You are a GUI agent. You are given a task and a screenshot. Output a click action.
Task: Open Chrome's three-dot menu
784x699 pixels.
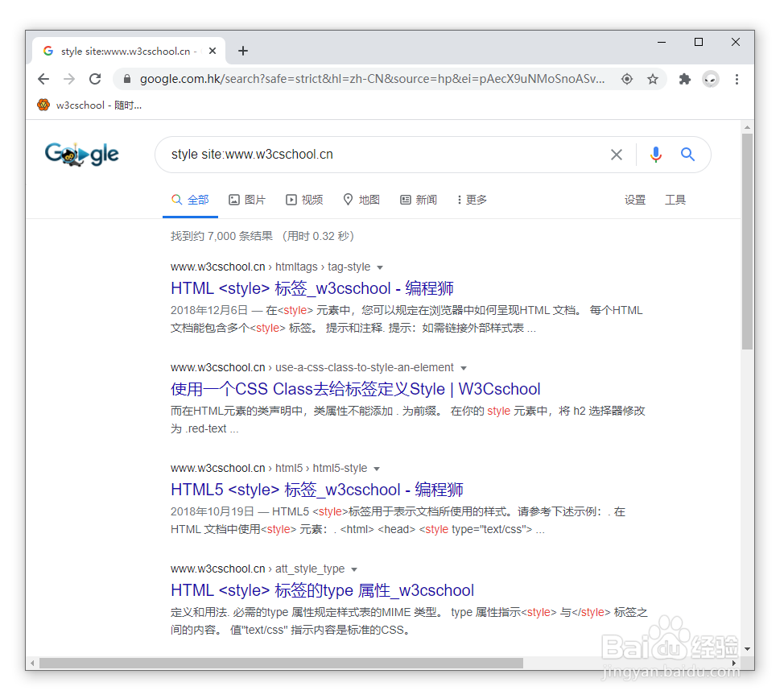(737, 79)
